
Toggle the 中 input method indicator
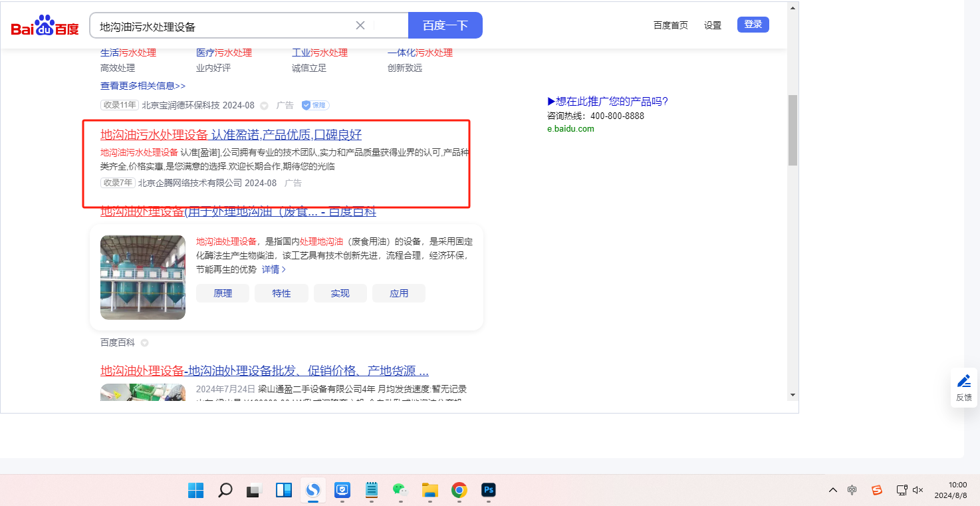[852, 490]
